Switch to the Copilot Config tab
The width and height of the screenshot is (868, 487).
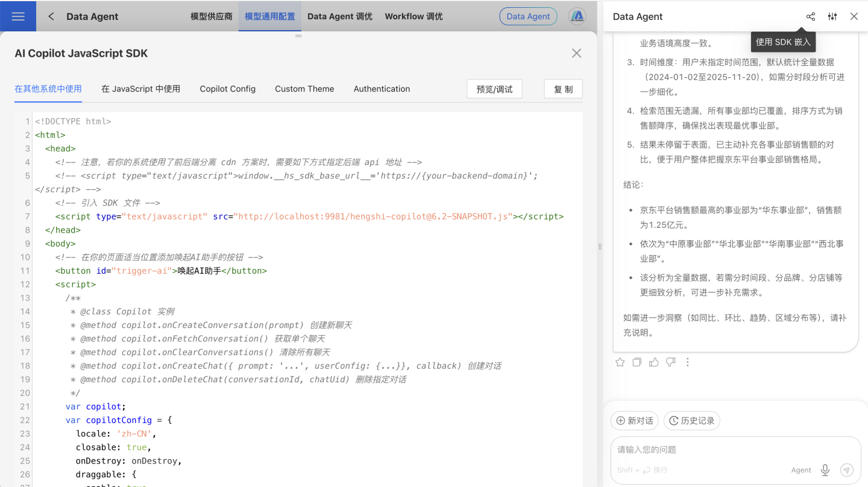(x=228, y=89)
